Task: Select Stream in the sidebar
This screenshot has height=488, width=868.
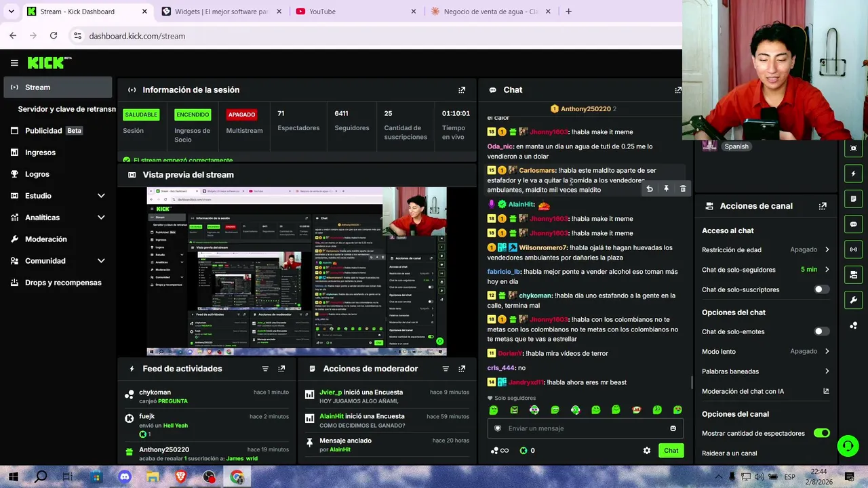Action: coord(58,87)
